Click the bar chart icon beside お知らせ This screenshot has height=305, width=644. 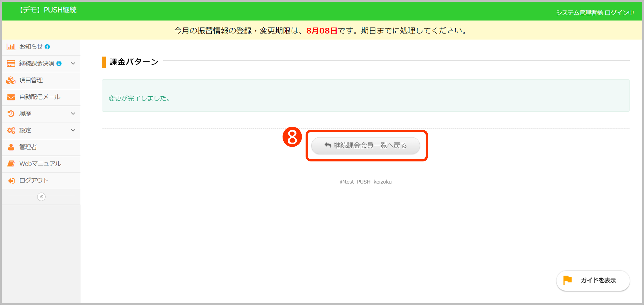(x=11, y=47)
